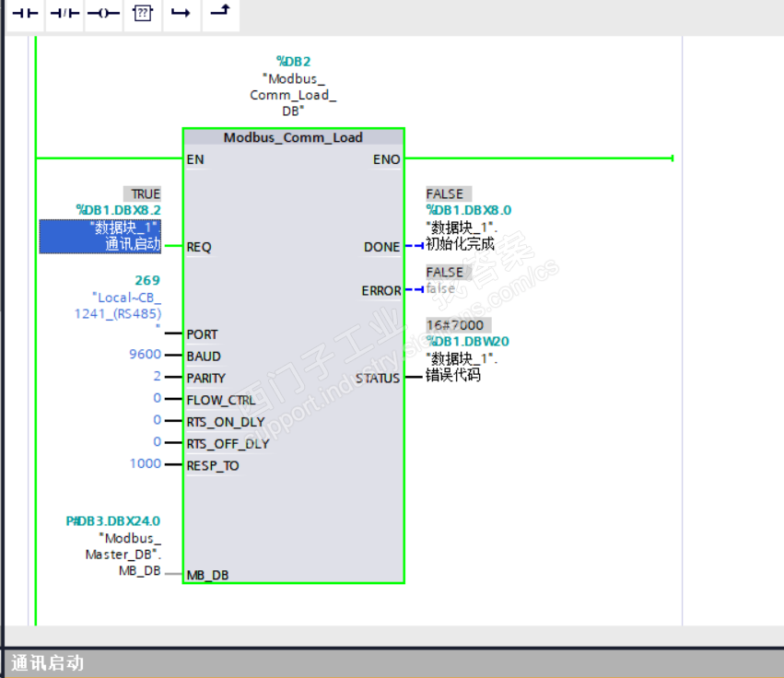Image resolution: width=784 pixels, height=678 pixels.
Task: Click the STATUS pin label
Action: (378, 379)
